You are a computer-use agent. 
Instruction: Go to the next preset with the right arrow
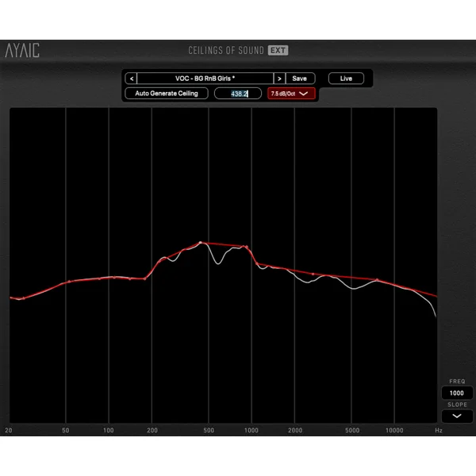279,79
